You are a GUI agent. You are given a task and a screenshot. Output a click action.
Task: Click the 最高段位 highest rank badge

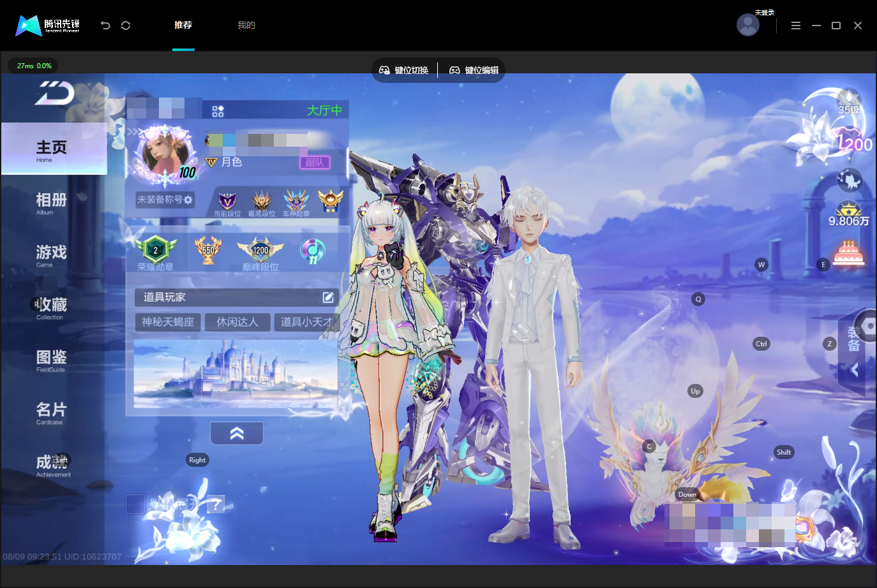coord(262,203)
